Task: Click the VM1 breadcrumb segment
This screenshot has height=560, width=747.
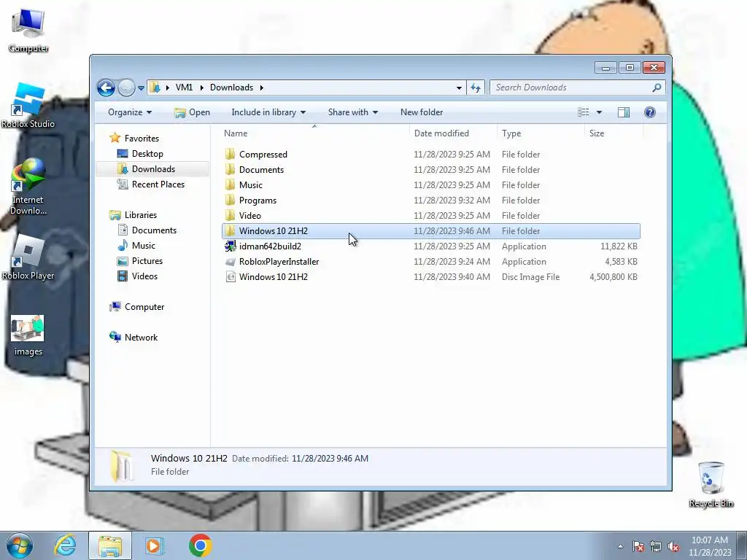Action: pos(184,87)
